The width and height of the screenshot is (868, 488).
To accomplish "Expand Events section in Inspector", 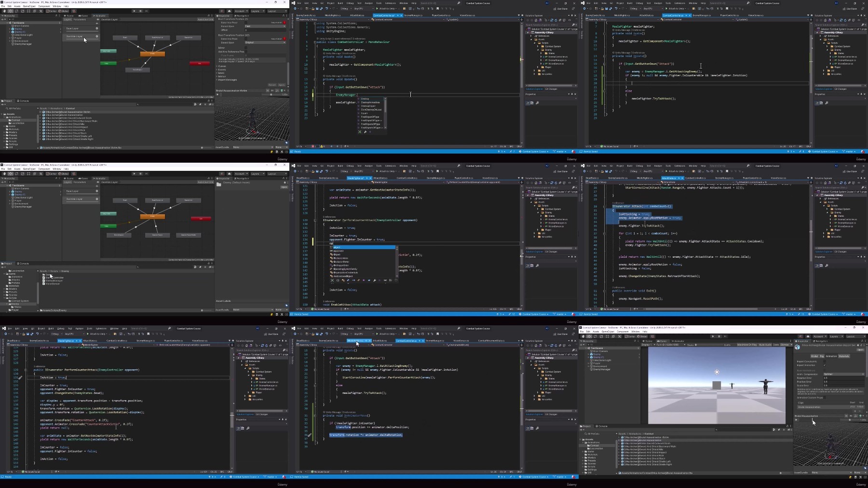I will pos(221,70).
